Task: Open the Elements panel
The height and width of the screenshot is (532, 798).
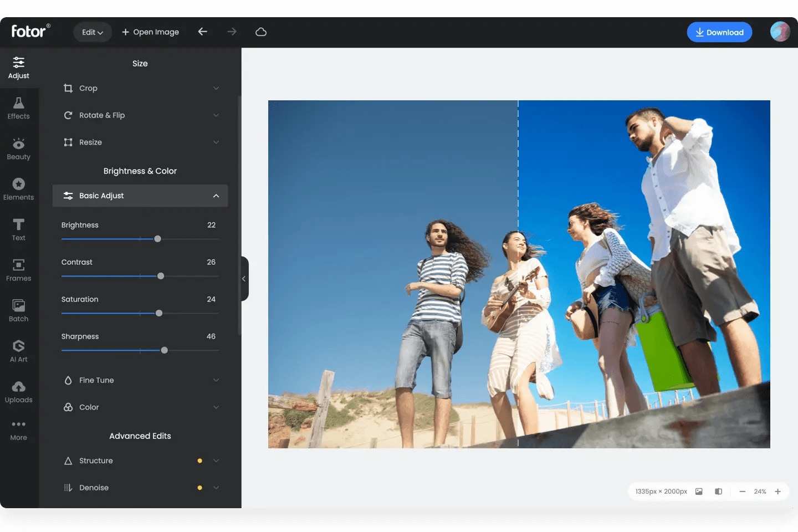Action: (x=18, y=188)
